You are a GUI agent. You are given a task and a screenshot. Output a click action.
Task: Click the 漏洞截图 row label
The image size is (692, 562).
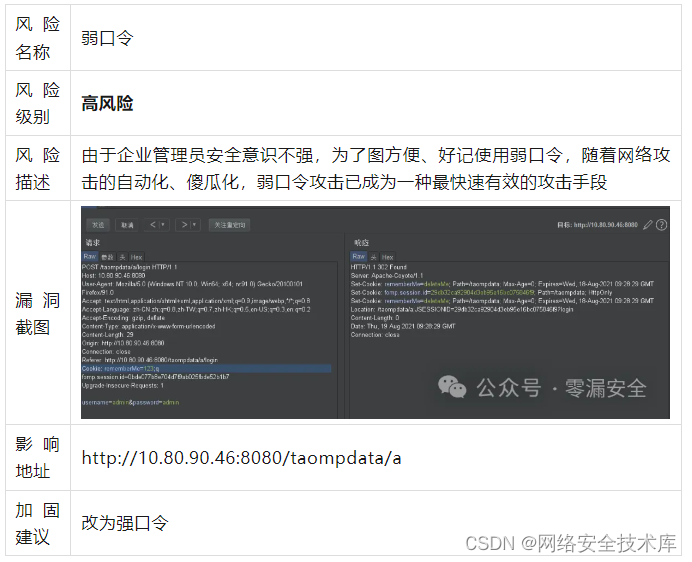click(x=38, y=314)
